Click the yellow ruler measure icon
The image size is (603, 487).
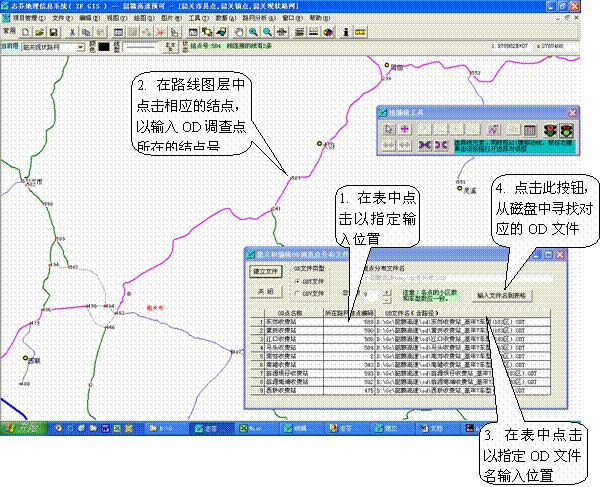click(x=360, y=33)
